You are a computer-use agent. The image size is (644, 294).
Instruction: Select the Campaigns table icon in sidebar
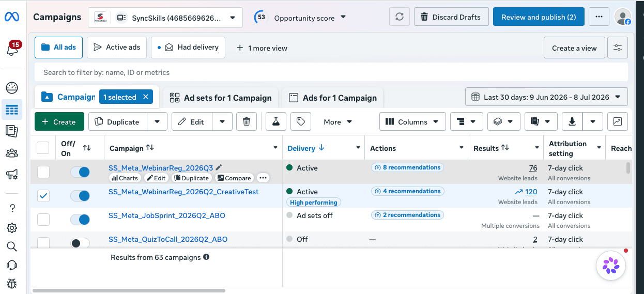click(x=12, y=110)
